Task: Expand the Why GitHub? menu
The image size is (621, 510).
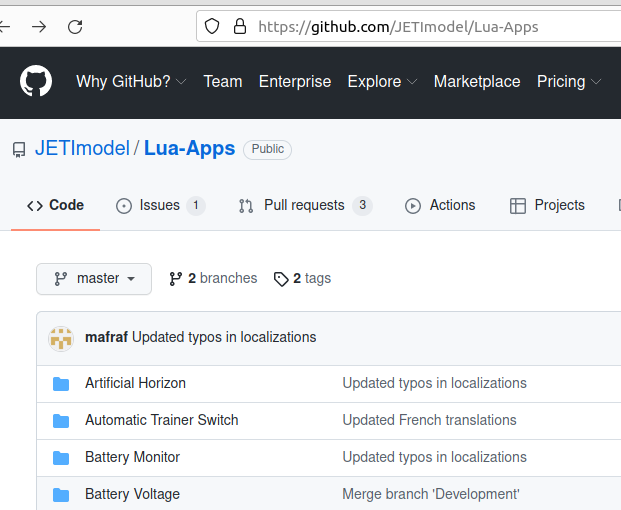Action: coord(131,82)
